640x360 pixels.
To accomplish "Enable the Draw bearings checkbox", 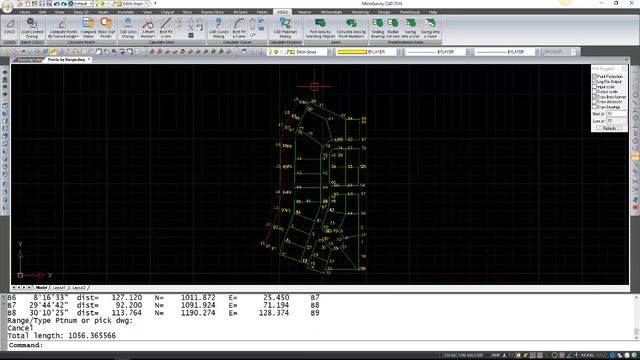I will 594,107.
